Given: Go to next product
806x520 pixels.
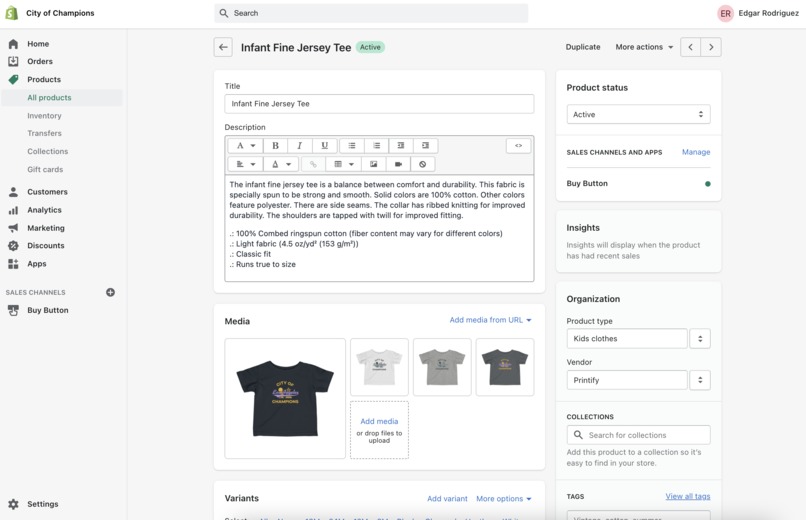Looking at the screenshot, I should 711,47.
